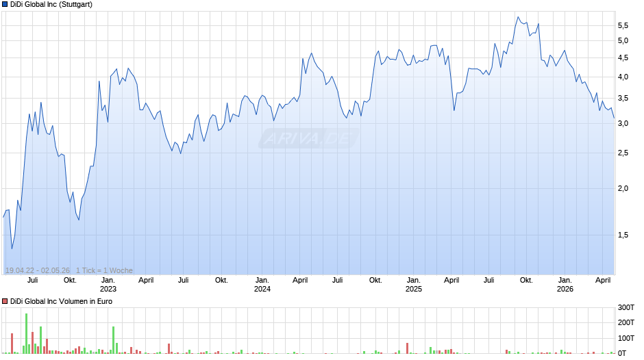Click the '3,5' price axis label
The image size is (644, 360).
click(623, 98)
